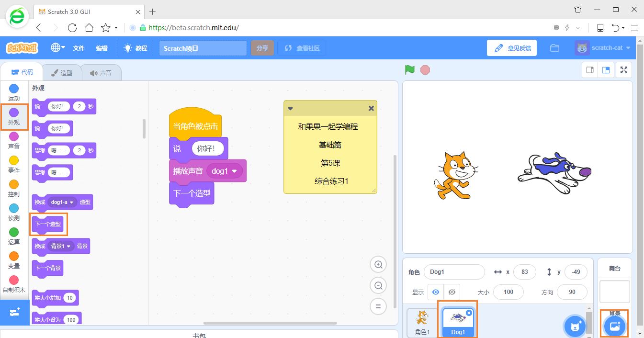Click the dog sprite on stage

coord(554,173)
